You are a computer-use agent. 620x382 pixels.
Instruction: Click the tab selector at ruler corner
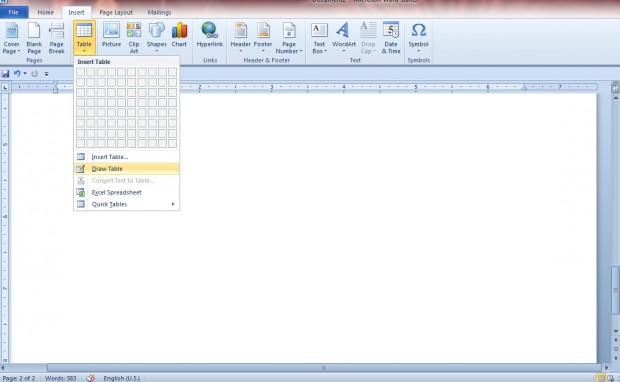point(5,87)
